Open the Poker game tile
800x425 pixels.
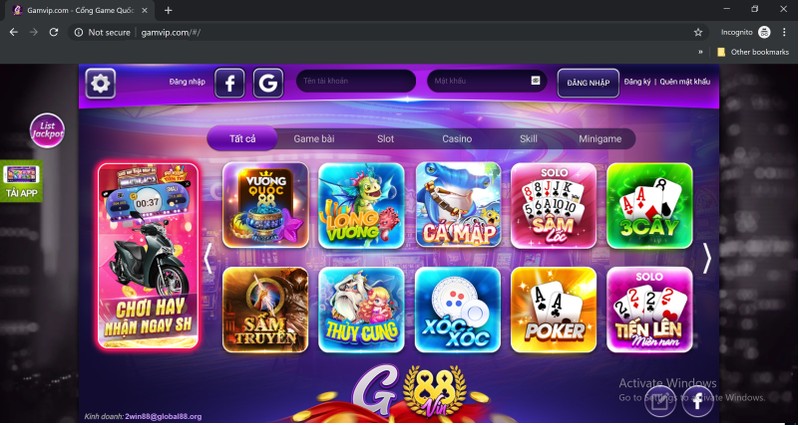(554, 310)
